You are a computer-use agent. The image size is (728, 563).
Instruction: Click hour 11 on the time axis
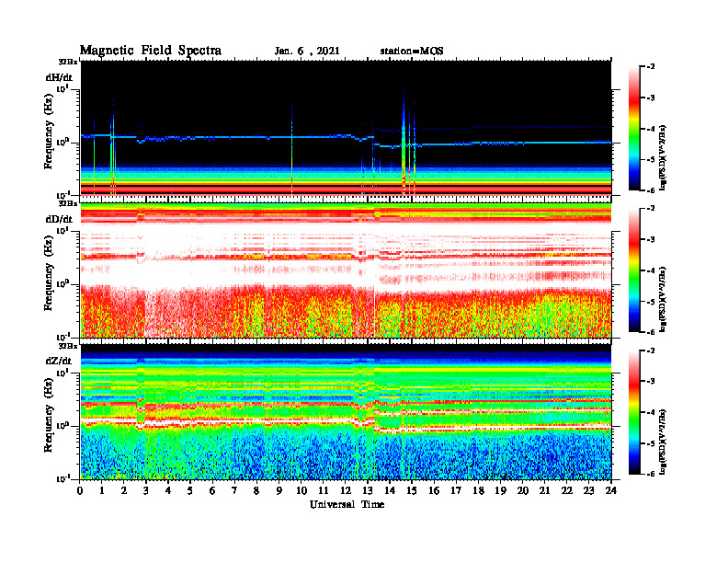click(x=324, y=491)
